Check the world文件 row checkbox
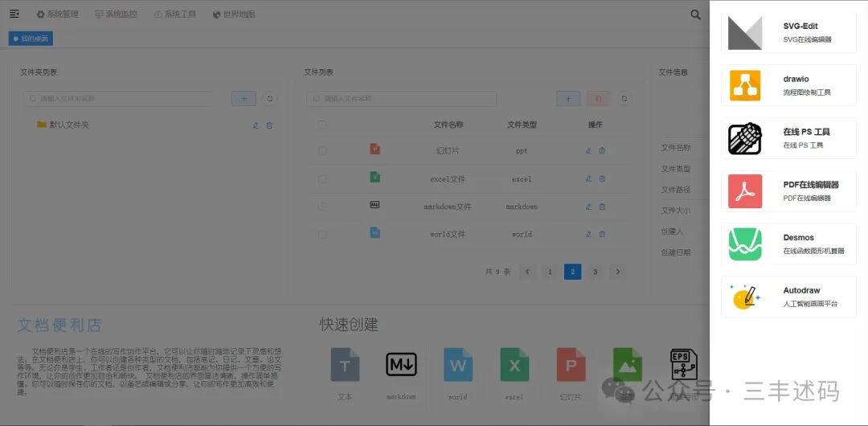 [322, 235]
